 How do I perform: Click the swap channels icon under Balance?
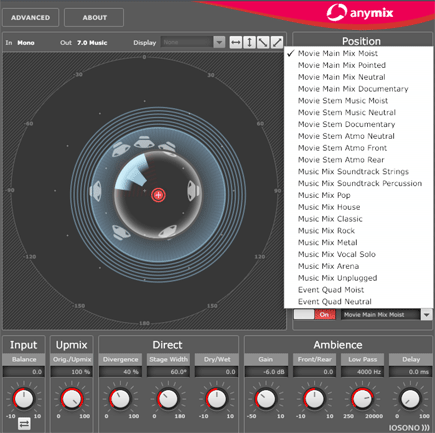pyautogui.click(x=24, y=424)
